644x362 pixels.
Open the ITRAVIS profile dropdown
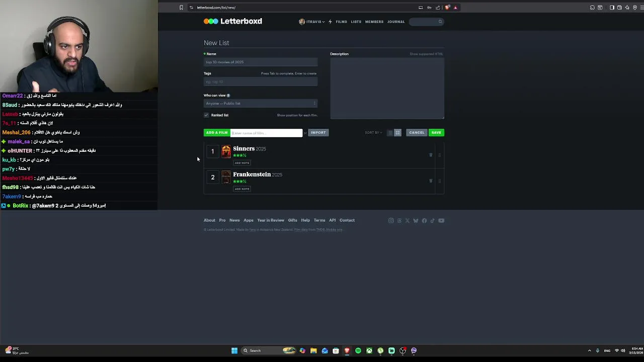[x=312, y=22]
